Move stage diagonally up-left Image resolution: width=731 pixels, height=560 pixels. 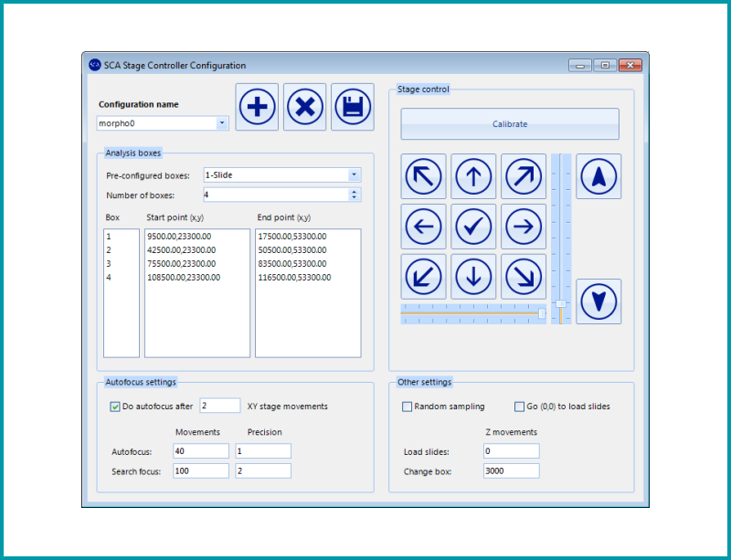coord(423,176)
